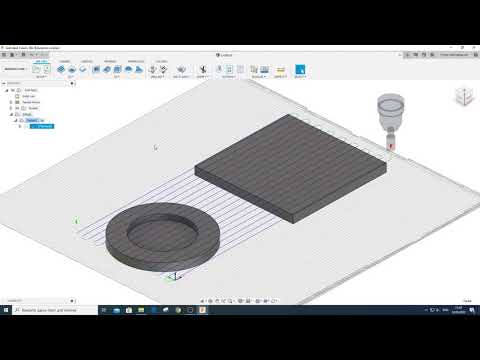Viewport: 480px width, 360px height.
Task: Click the Windows taskbar search box
Action: (x=55, y=310)
